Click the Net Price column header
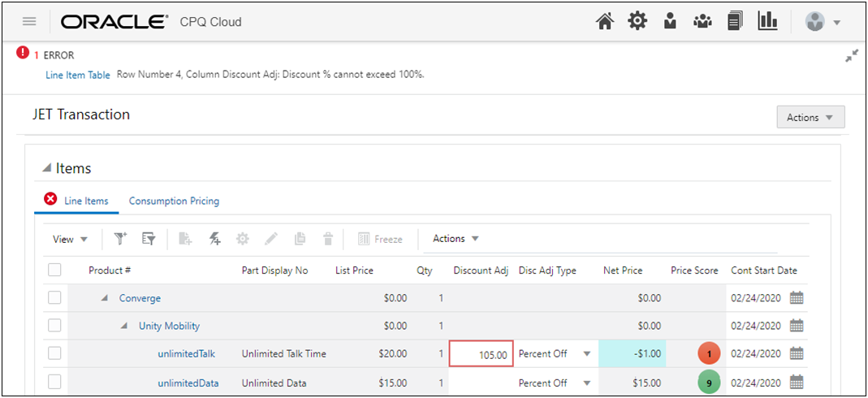Screen dimensions: 868x398 pos(623,270)
